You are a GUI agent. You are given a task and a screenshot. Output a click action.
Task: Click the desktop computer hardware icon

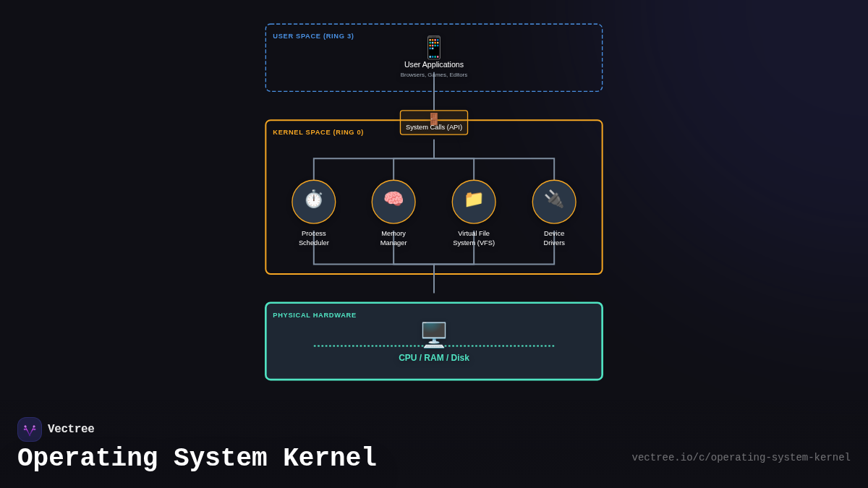(x=434, y=334)
